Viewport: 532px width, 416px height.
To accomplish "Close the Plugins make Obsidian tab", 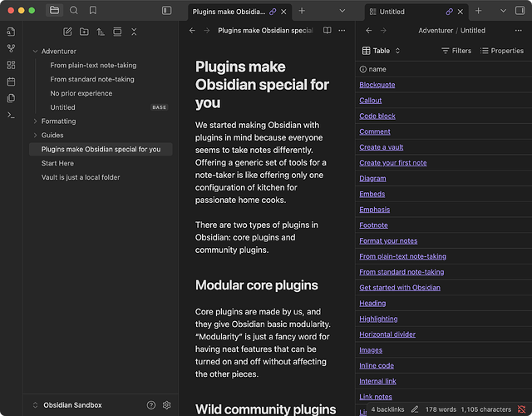I will 283,12.
